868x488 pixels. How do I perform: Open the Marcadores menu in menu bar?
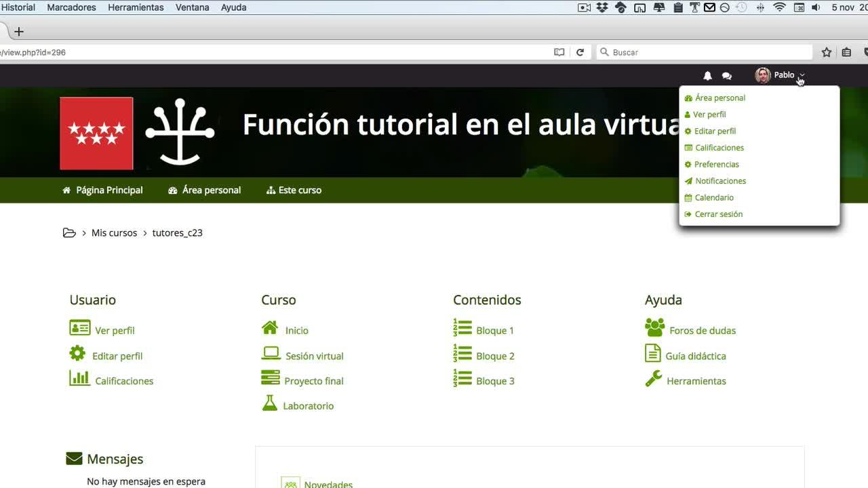pyautogui.click(x=71, y=7)
